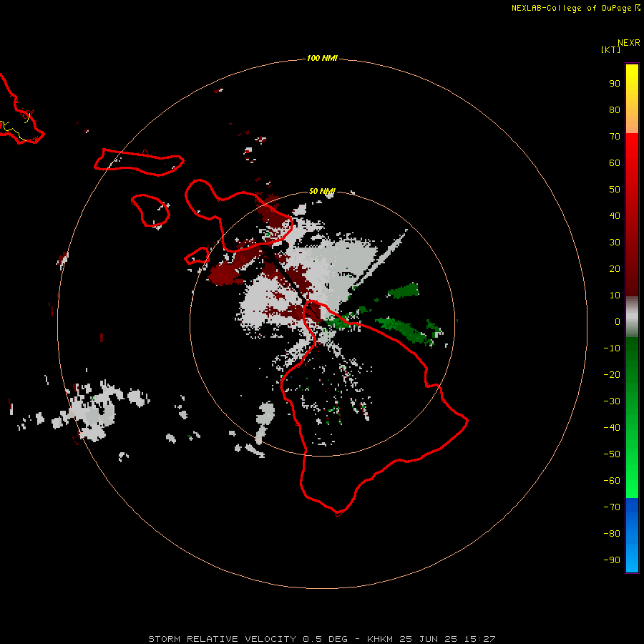Click the 100 NMI range ring label
The image size is (644, 644).
click(x=322, y=58)
